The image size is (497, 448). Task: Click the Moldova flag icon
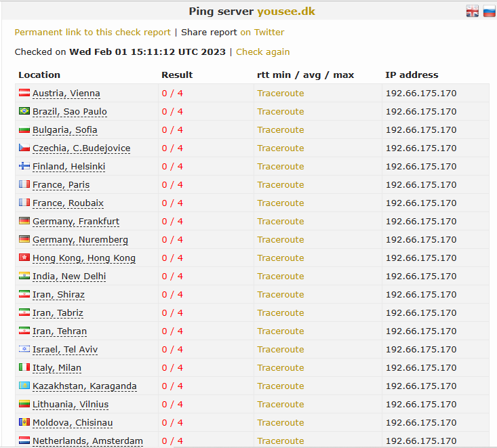coord(24,422)
